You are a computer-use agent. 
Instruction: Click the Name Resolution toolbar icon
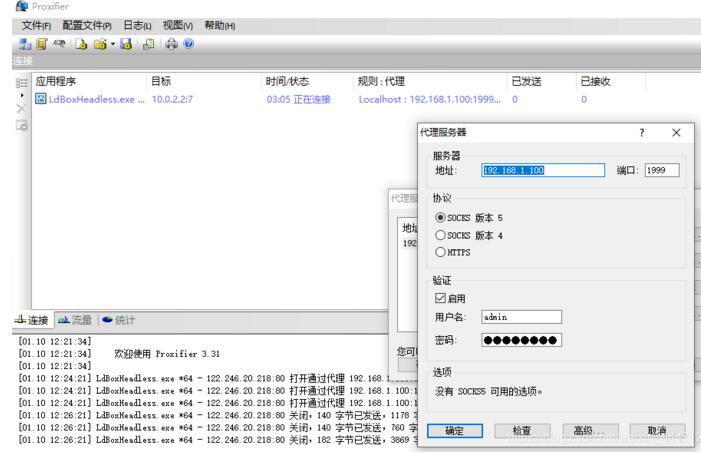pos(58,44)
